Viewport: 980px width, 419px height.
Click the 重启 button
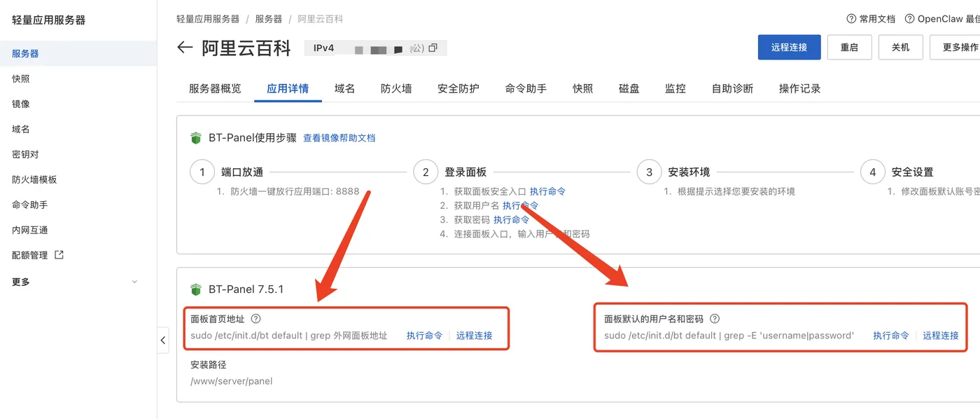pos(849,48)
